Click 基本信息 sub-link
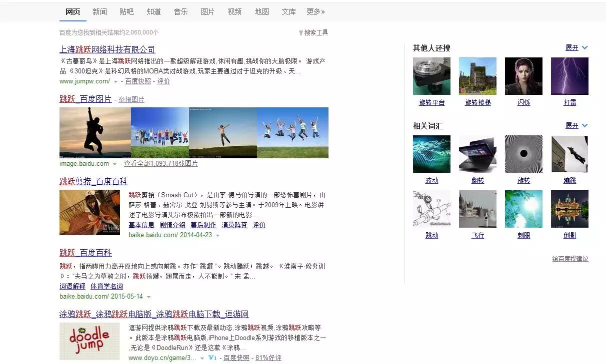Viewport: 606px width, 364px height. point(141,225)
